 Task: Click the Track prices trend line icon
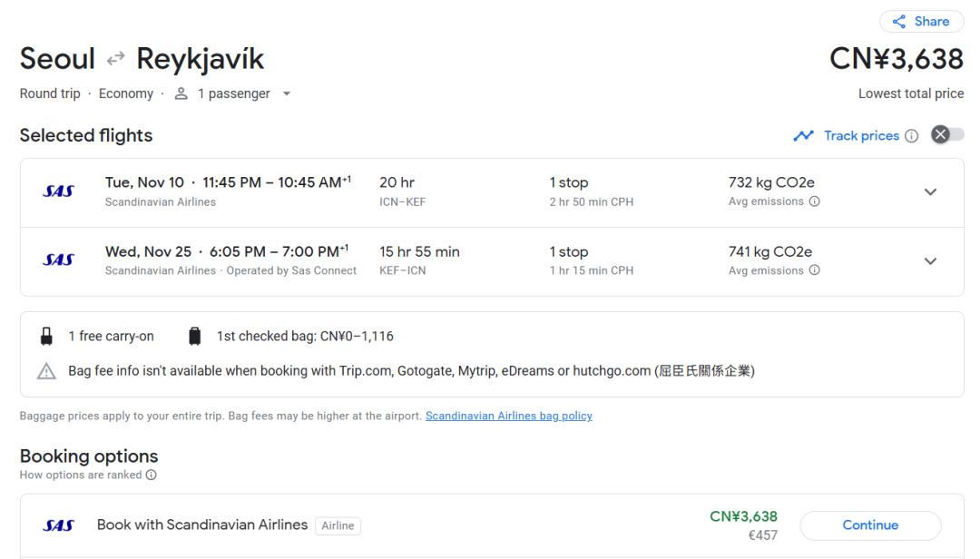coord(804,136)
